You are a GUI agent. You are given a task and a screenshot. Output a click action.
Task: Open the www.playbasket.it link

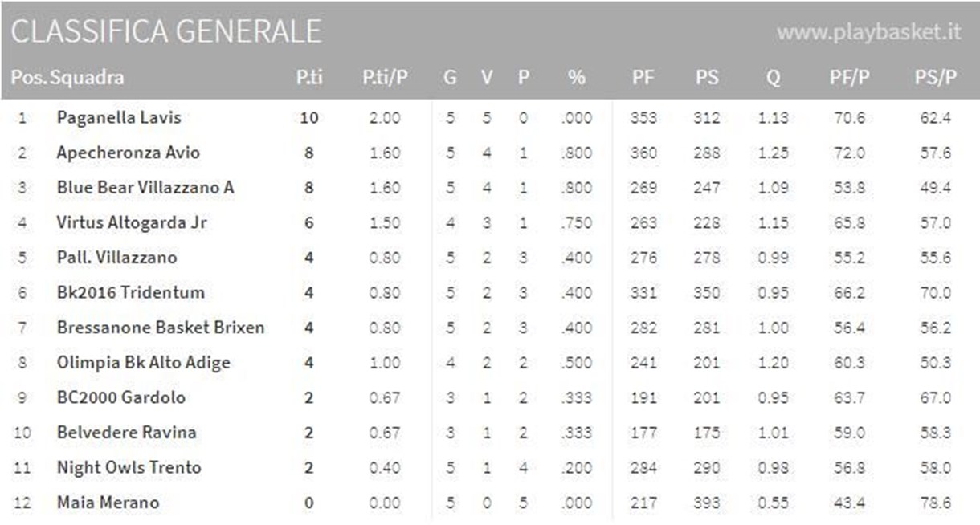click(x=868, y=32)
